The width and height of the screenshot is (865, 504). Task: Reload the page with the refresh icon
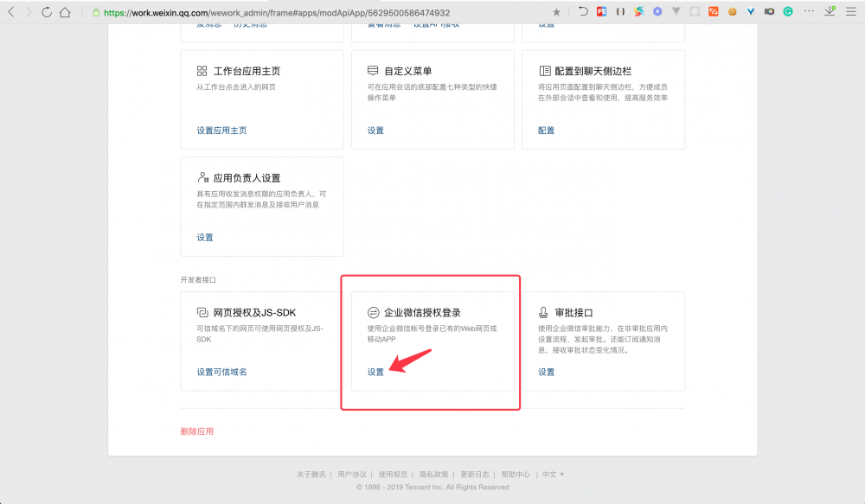47,12
